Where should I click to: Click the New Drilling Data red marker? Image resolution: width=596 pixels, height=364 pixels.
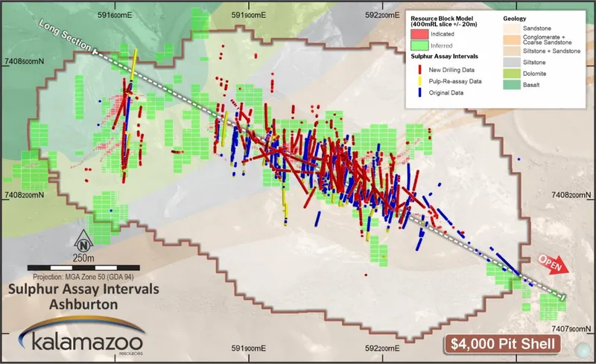(x=419, y=70)
